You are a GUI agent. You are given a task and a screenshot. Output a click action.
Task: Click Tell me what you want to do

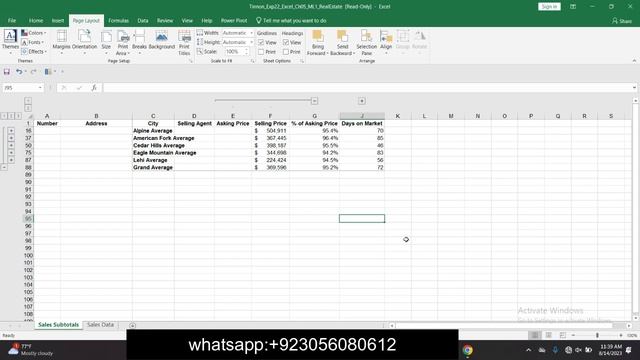pyautogui.click(x=291, y=20)
